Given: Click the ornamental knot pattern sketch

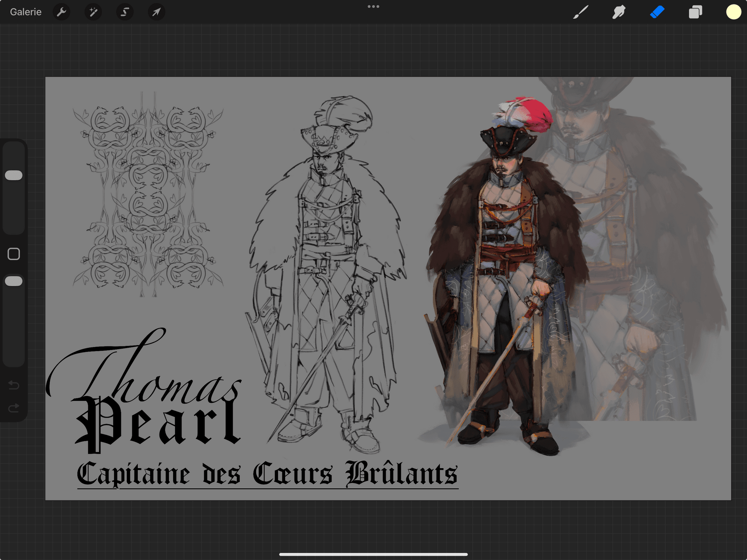Looking at the screenshot, I should pos(148,195).
